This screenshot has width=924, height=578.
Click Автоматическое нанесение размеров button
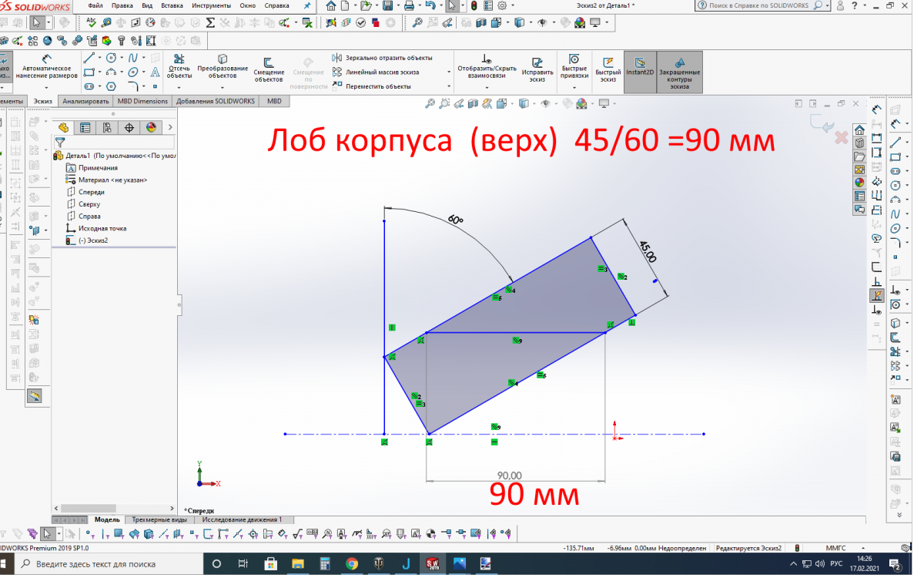tap(47, 67)
